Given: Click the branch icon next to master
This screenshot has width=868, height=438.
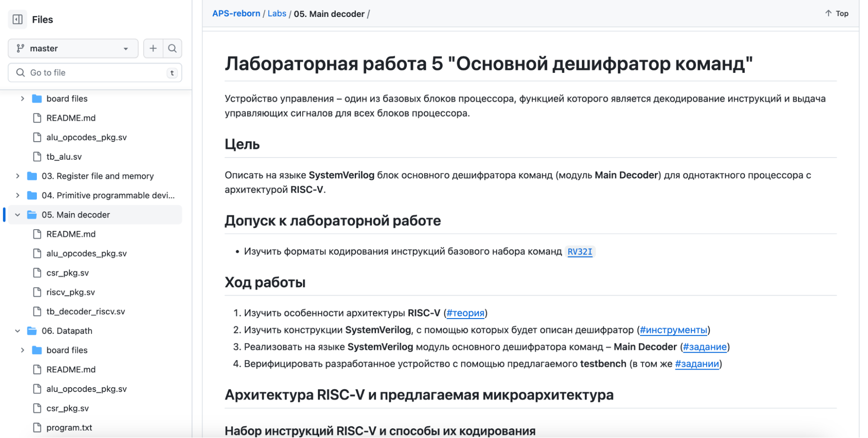Looking at the screenshot, I should coord(20,48).
